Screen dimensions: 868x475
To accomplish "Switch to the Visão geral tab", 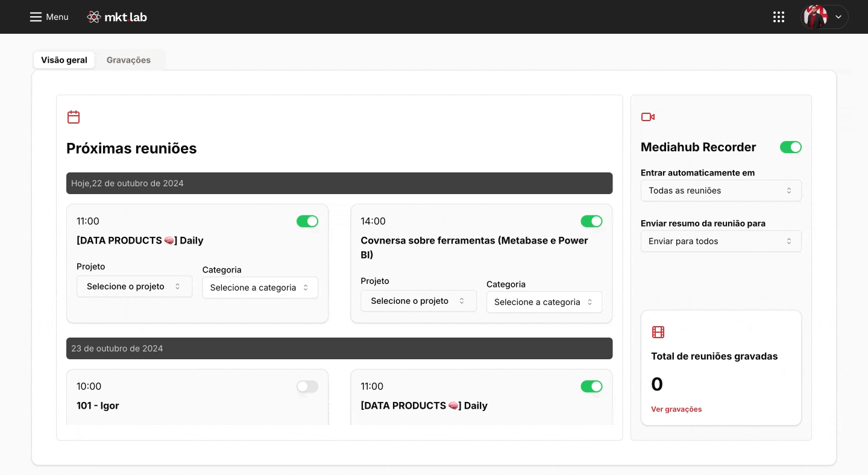I will (64, 60).
